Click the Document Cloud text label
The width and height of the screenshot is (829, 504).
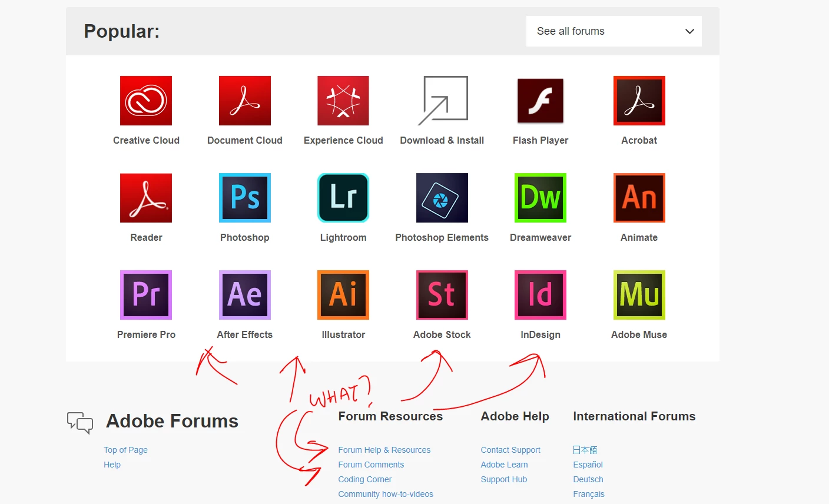click(245, 140)
